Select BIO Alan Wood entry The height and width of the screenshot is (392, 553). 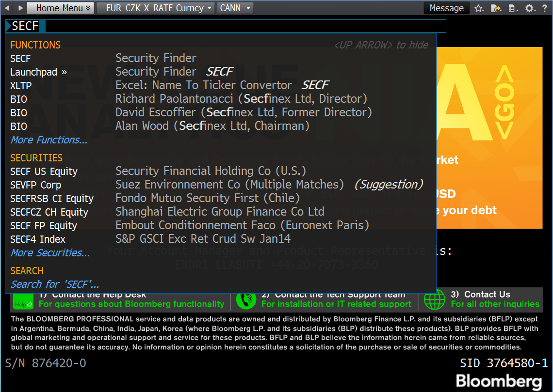pyautogui.click(x=221, y=126)
